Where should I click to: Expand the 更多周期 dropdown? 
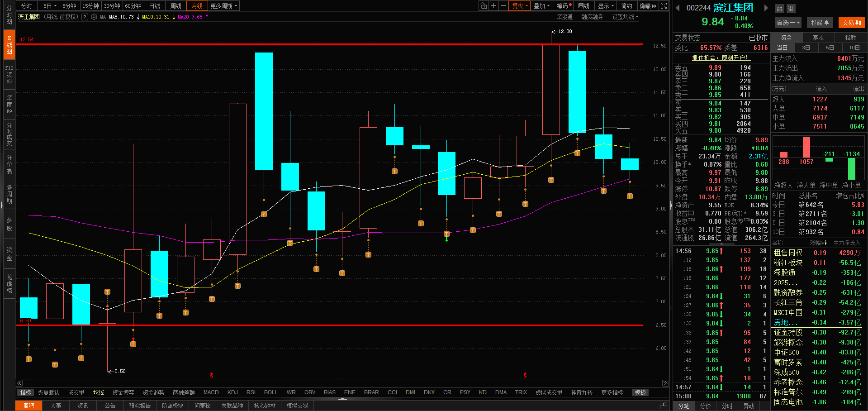[x=223, y=6]
